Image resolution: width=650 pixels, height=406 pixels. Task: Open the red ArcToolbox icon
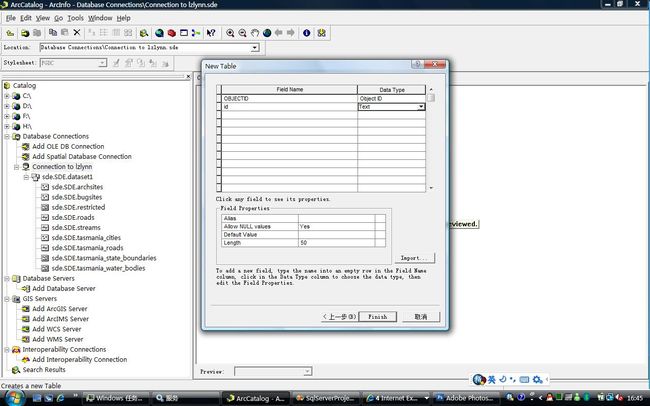pyautogui.click(x=172, y=33)
